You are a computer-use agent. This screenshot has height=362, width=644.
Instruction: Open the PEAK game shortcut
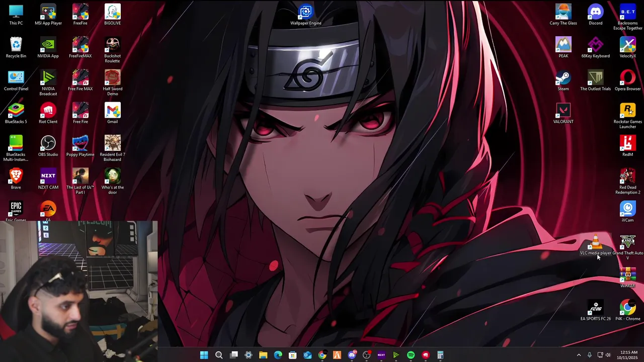[563, 47]
